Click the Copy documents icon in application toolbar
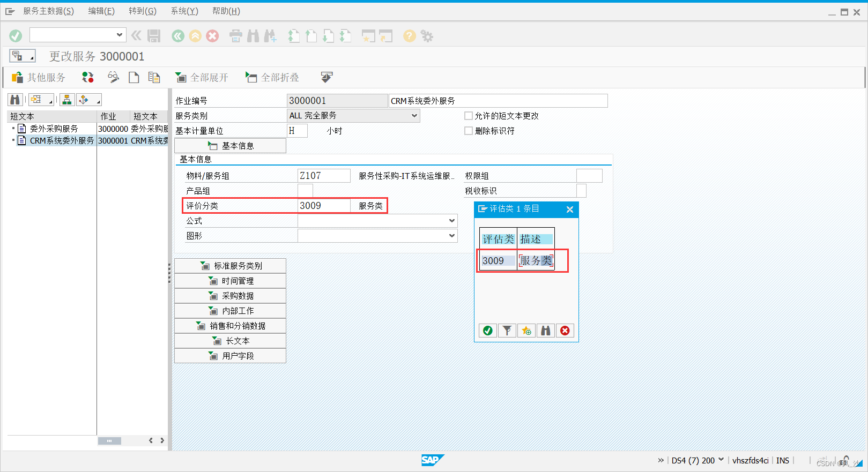 (154, 78)
